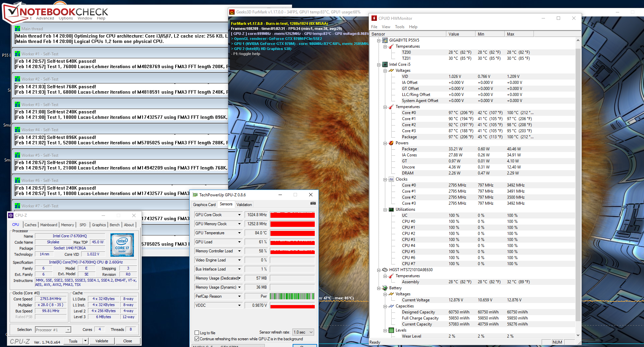Collapse the Utilizations tree node
The height and width of the screenshot is (347, 644).
click(x=385, y=209)
